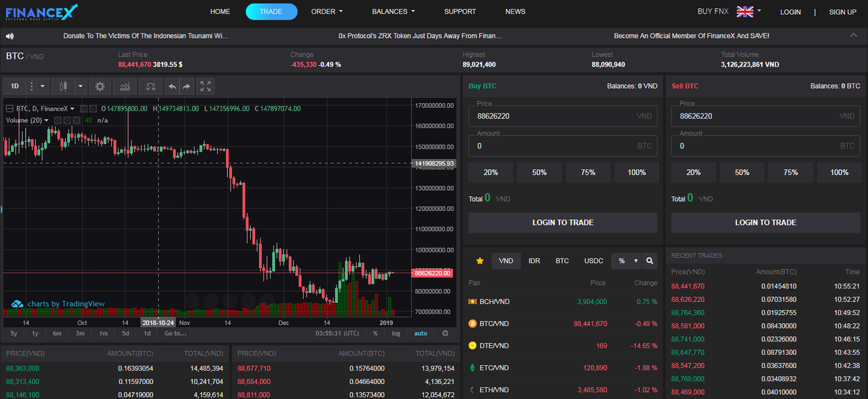
Task: Expand chart style dropdown arrow
Action: point(80,86)
